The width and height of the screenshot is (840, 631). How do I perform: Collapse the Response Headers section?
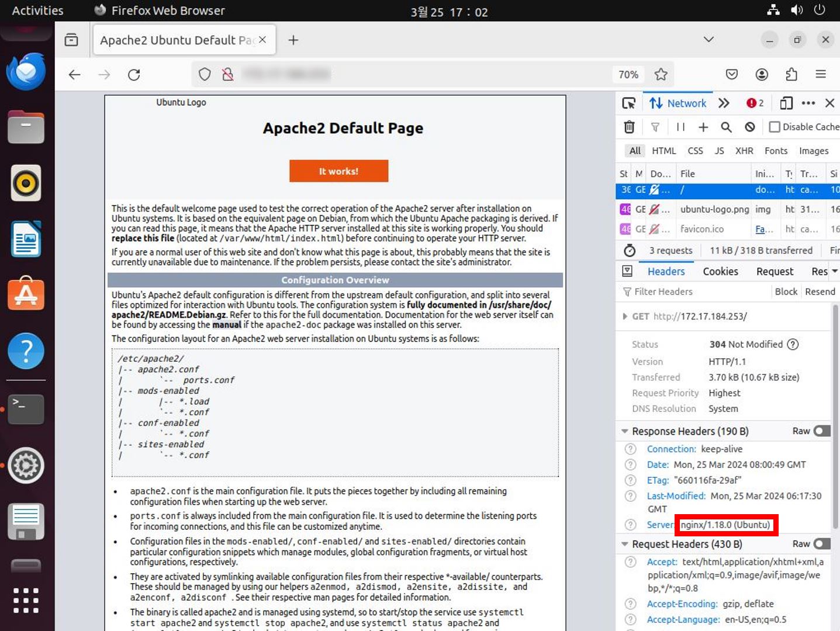tap(624, 431)
